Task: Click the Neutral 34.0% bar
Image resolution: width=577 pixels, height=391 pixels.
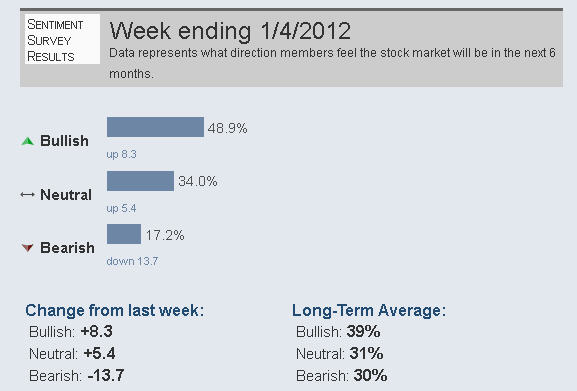Action: (x=140, y=181)
